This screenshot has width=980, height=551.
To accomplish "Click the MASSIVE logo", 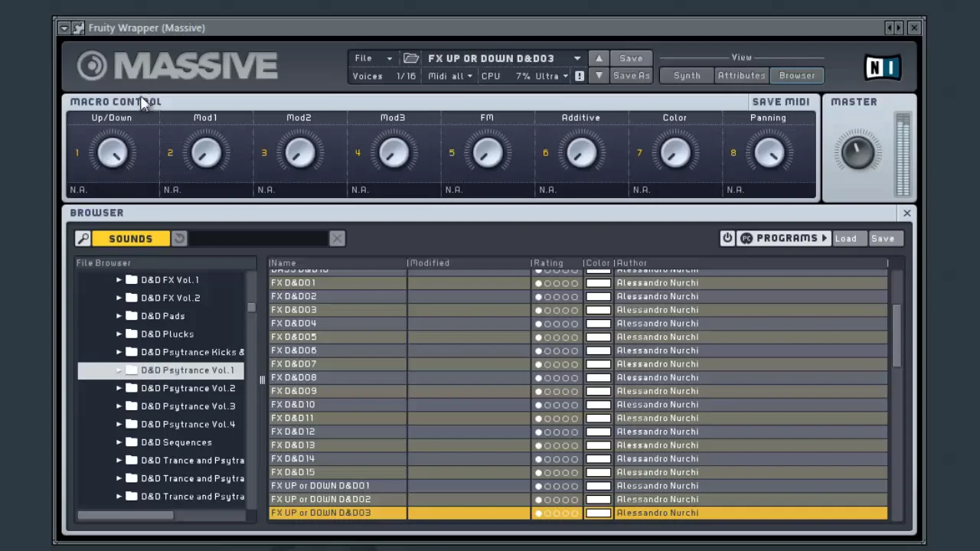I will click(x=177, y=66).
